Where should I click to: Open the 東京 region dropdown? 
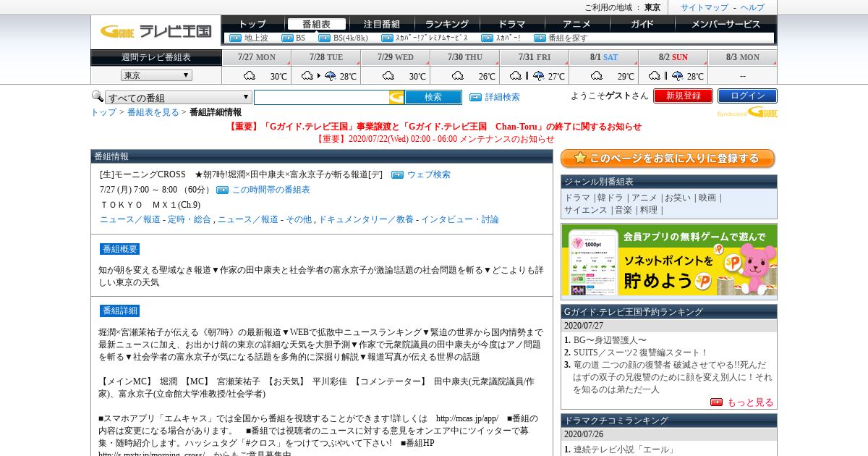156,75
